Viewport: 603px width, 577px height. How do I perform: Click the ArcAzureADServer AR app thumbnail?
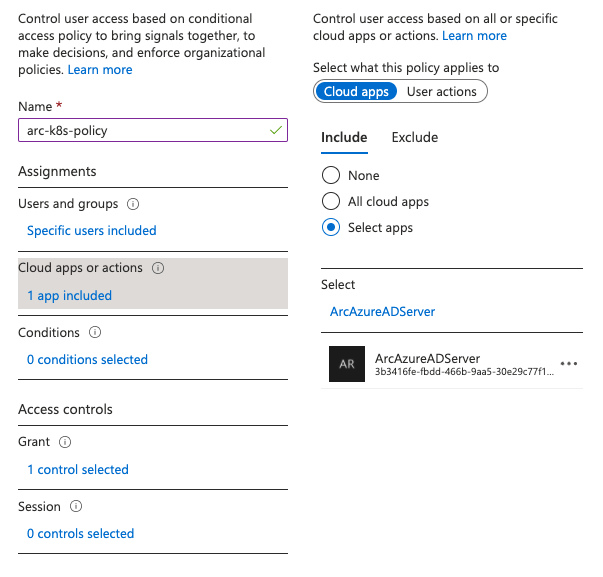[347, 364]
